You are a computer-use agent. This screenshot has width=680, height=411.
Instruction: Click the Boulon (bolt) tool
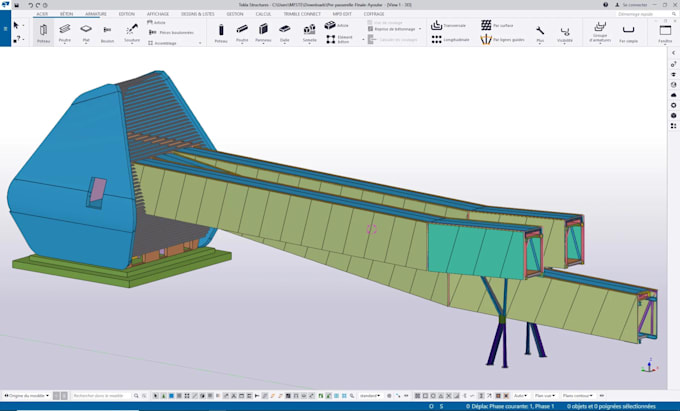108,32
